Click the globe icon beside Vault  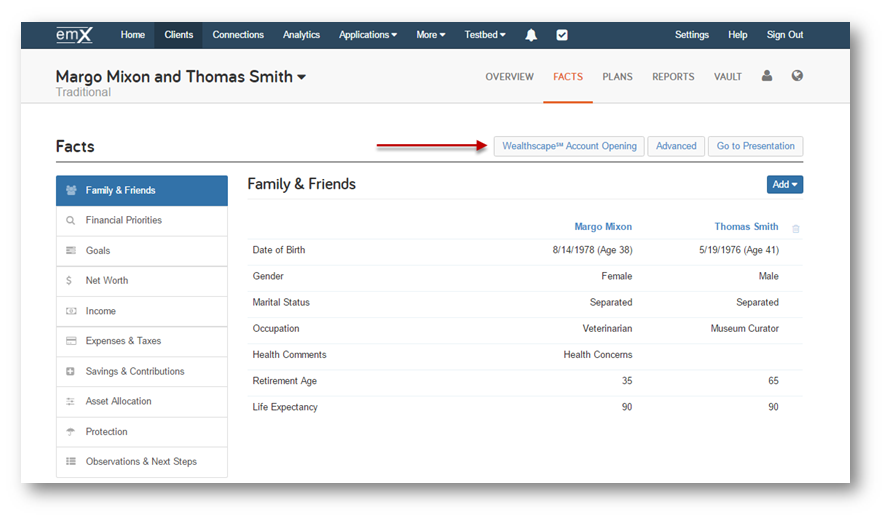click(797, 76)
